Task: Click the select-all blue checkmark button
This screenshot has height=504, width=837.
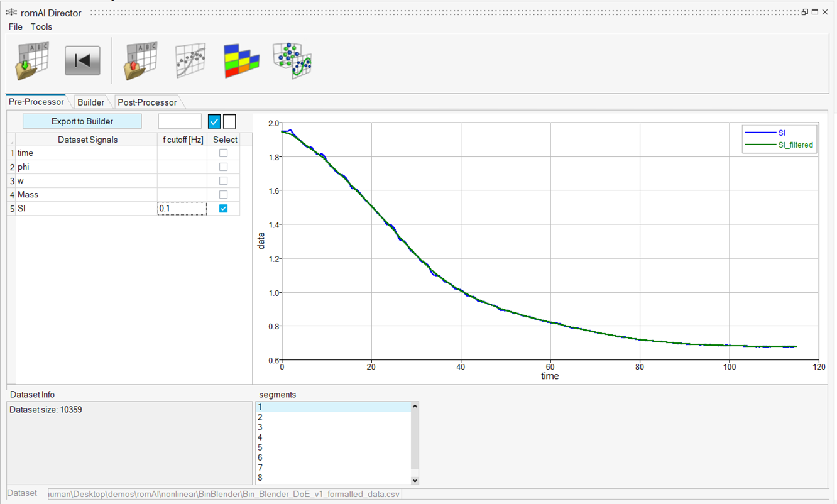Action: click(x=214, y=121)
